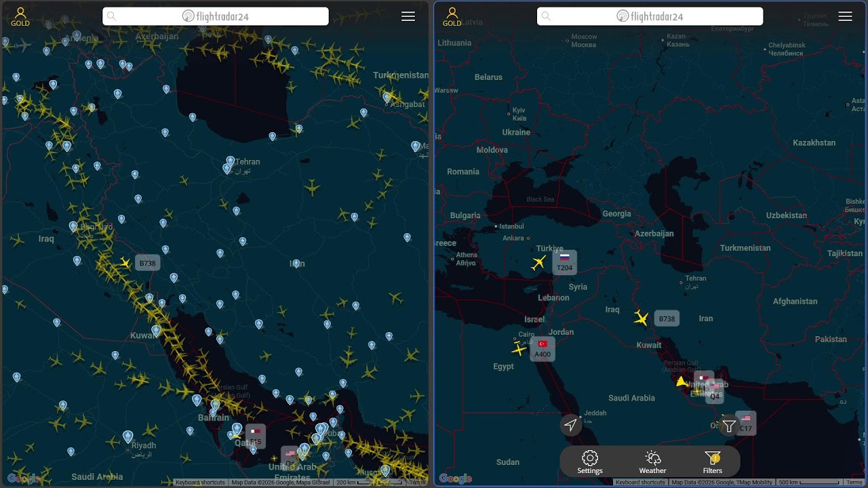Click the Iraq country label in left map
Image resolution: width=868 pixels, height=488 pixels.
coord(46,239)
